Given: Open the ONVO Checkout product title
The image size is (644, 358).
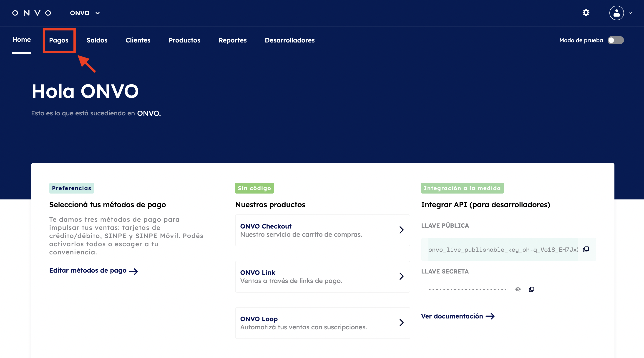Looking at the screenshot, I should coord(266,226).
